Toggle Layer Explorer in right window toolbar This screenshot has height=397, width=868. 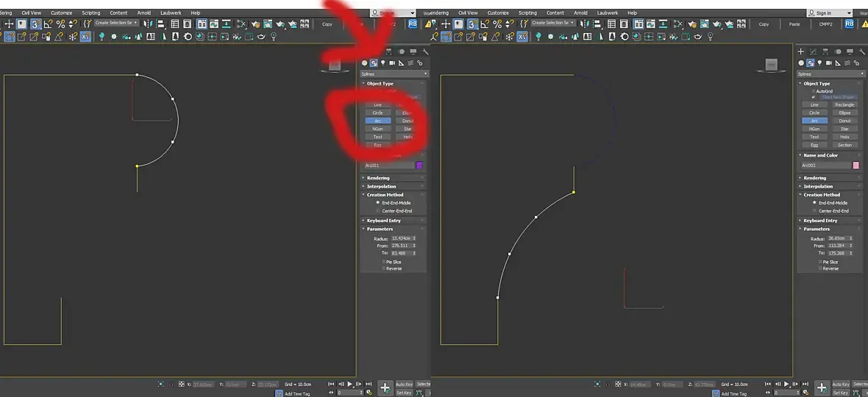[x=625, y=24]
